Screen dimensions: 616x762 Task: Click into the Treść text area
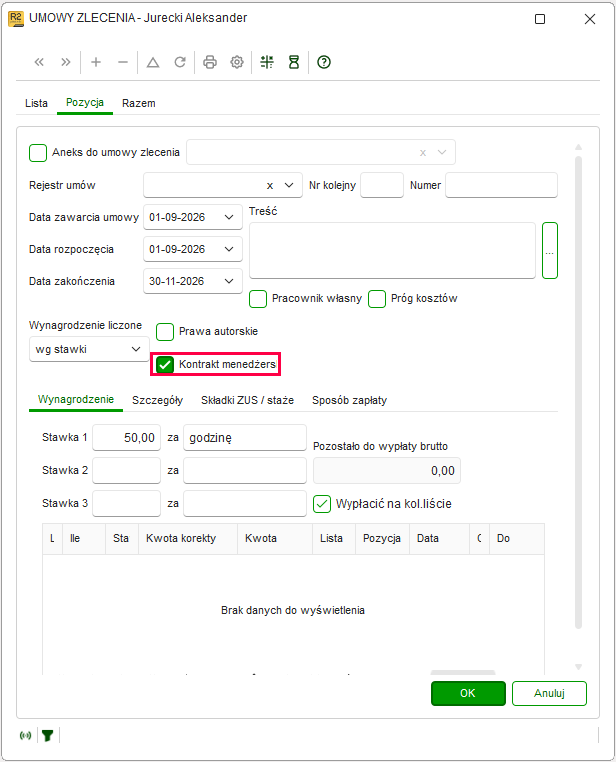coord(393,251)
